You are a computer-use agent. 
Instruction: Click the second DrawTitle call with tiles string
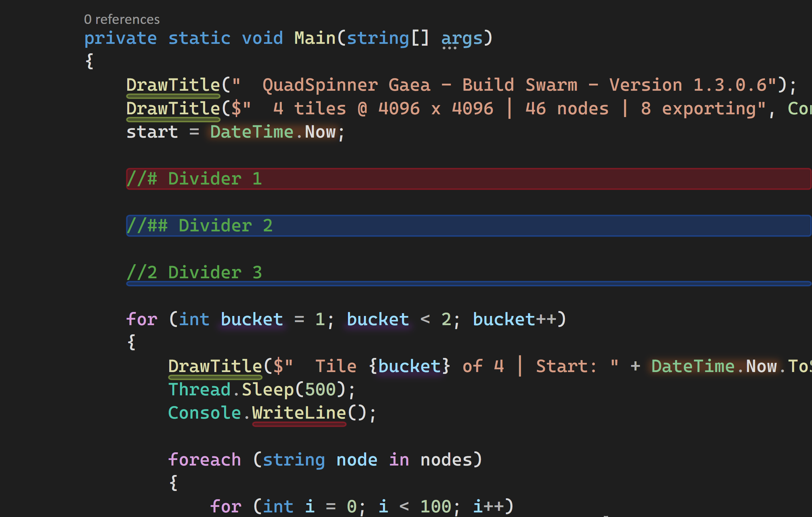(x=173, y=108)
